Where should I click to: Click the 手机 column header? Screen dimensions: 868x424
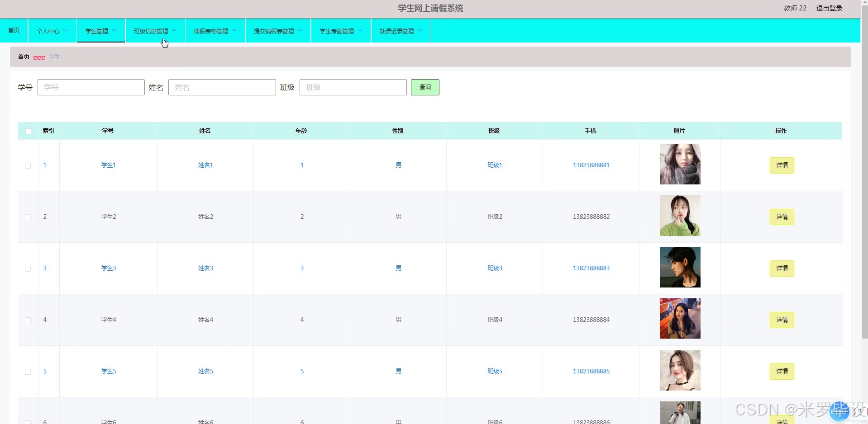point(590,131)
